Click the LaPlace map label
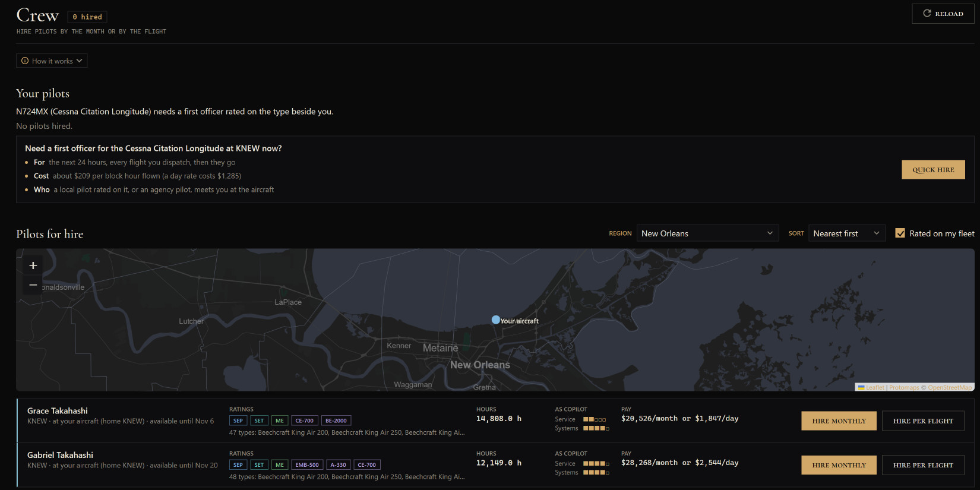This screenshot has width=980, height=490. [288, 302]
